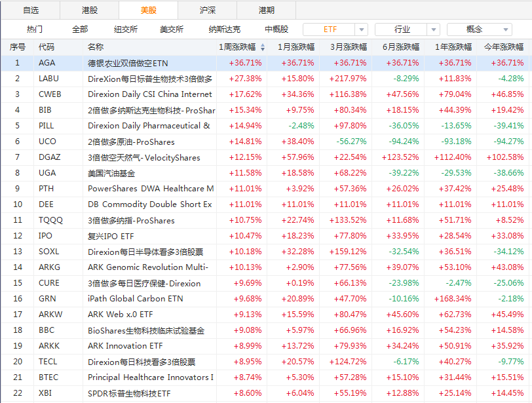
Task: Sort by the 1年涨跌幅 column header
Action: [453, 47]
